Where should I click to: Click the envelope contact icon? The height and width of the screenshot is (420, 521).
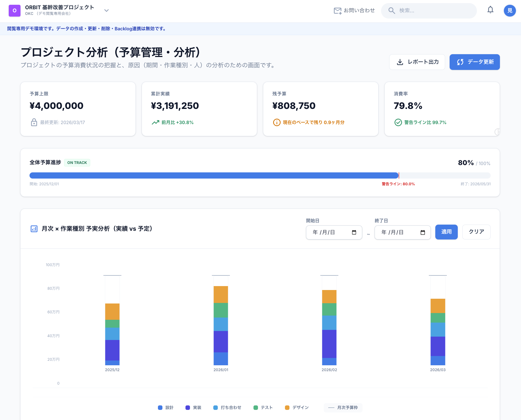(337, 11)
